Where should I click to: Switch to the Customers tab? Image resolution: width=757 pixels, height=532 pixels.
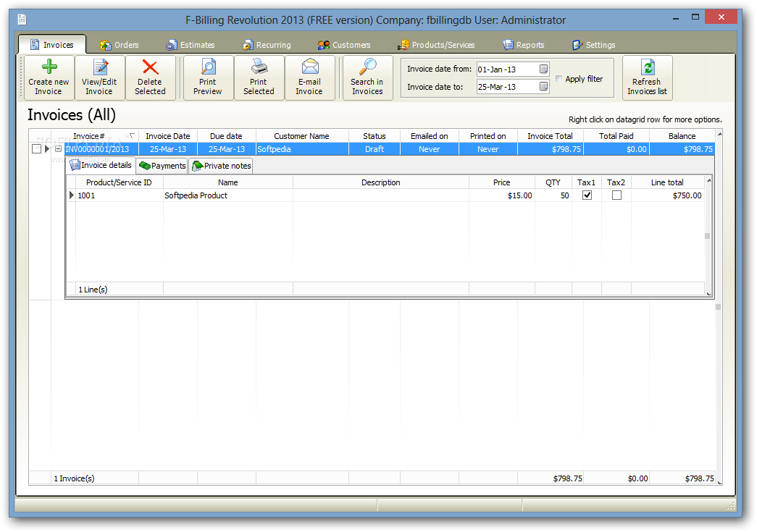[343, 45]
